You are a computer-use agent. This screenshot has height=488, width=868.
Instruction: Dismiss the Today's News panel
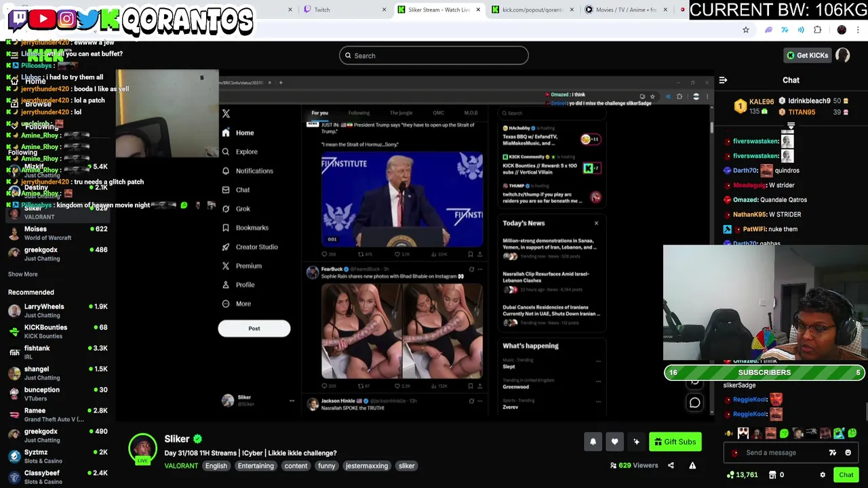coord(596,223)
